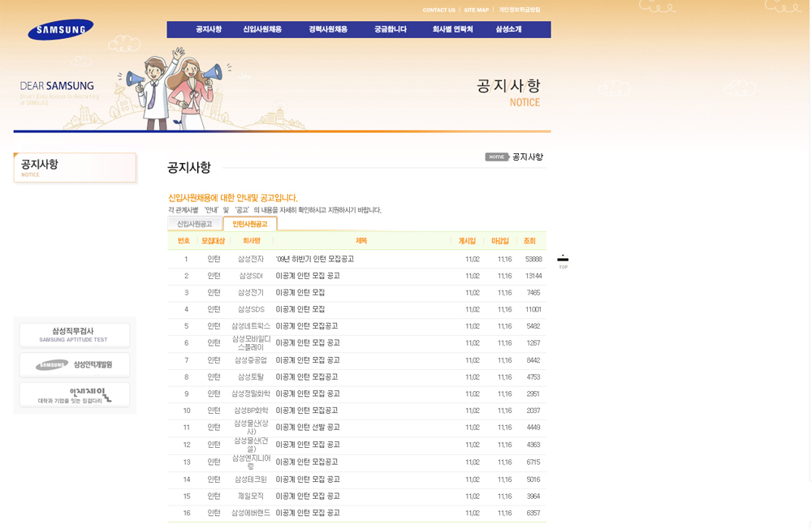Open the 제일모직 intern recruitment post
The height and width of the screenshot is (529, 812).
pos(308,497)
